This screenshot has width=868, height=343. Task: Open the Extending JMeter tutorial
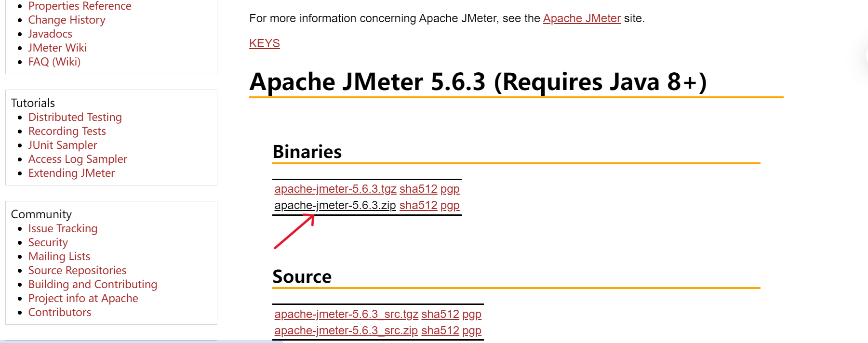pos(71,173)
